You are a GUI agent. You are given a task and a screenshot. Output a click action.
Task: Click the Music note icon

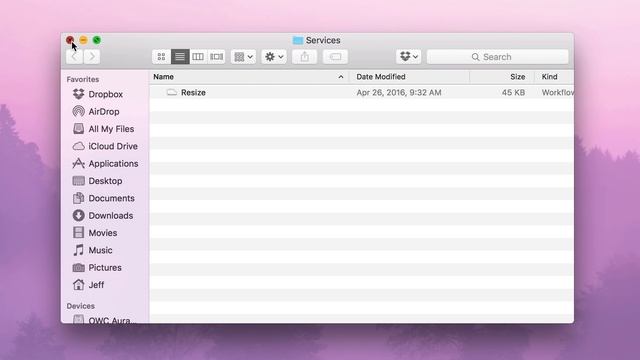pyautogui.click(x=78, y=250)
